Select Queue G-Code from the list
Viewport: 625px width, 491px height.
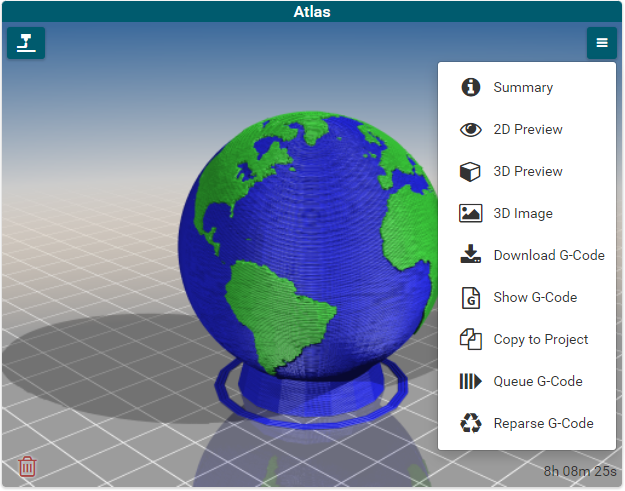pos(538,381)
